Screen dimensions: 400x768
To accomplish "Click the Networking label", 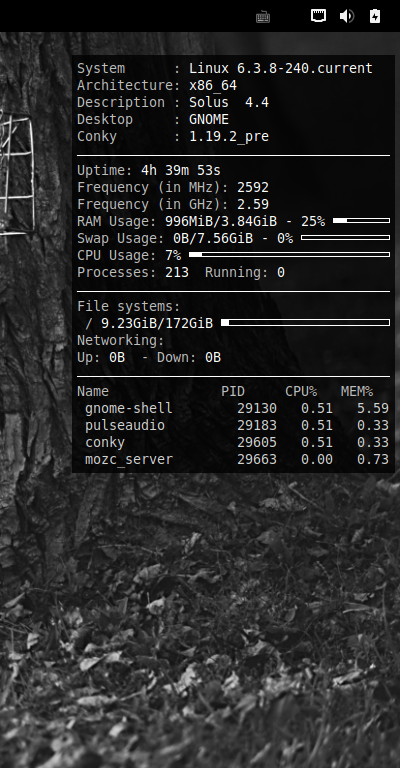I will [x=121, y=340].
